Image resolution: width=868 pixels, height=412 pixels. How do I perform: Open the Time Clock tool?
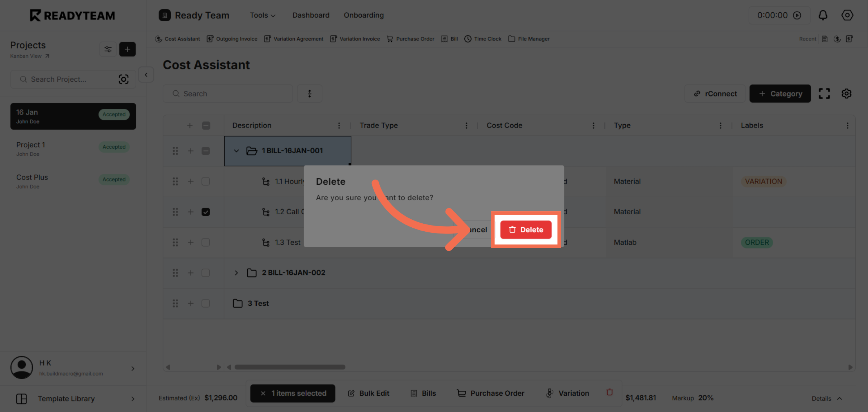click(483, 39)
